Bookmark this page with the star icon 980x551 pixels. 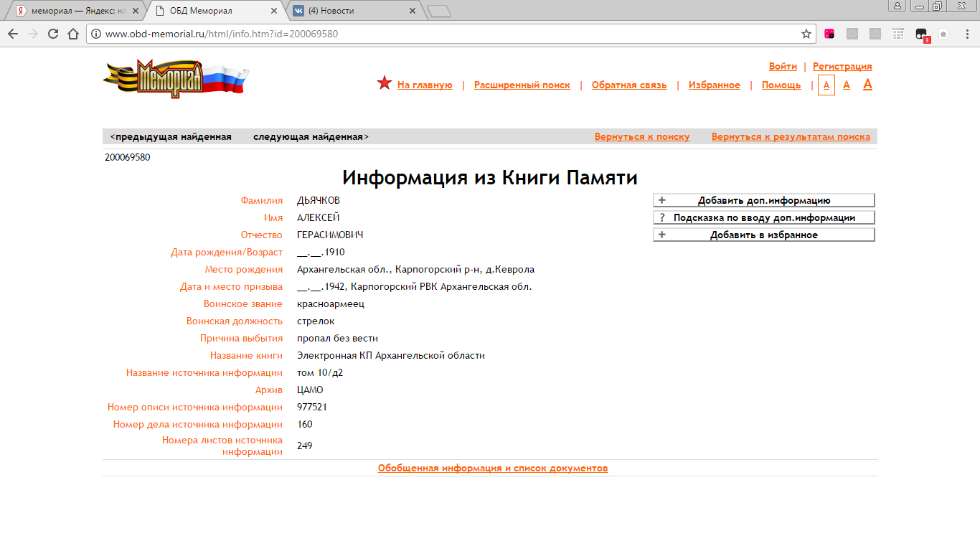[x=806, y=34]
